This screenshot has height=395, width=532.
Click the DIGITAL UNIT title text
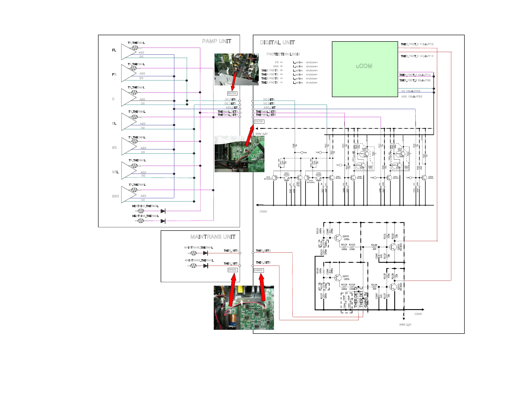[277, 42]
